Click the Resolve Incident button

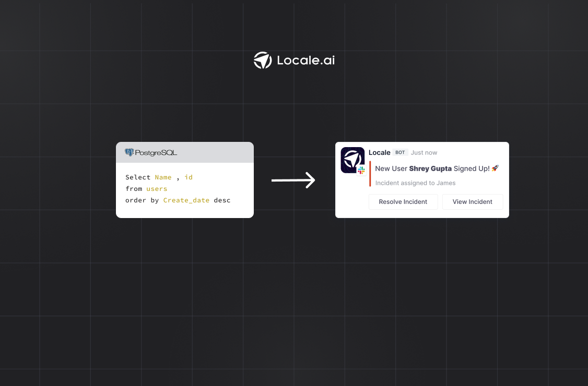click(x=403, y=202)
